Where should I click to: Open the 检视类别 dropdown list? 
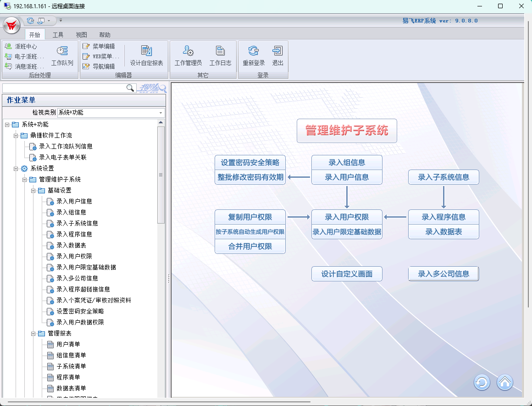tap(161, 113)
